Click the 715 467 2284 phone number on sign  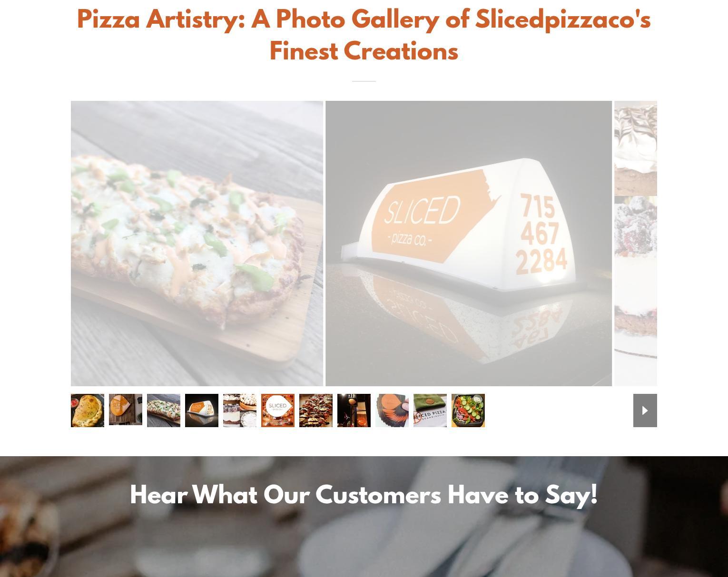541,234
